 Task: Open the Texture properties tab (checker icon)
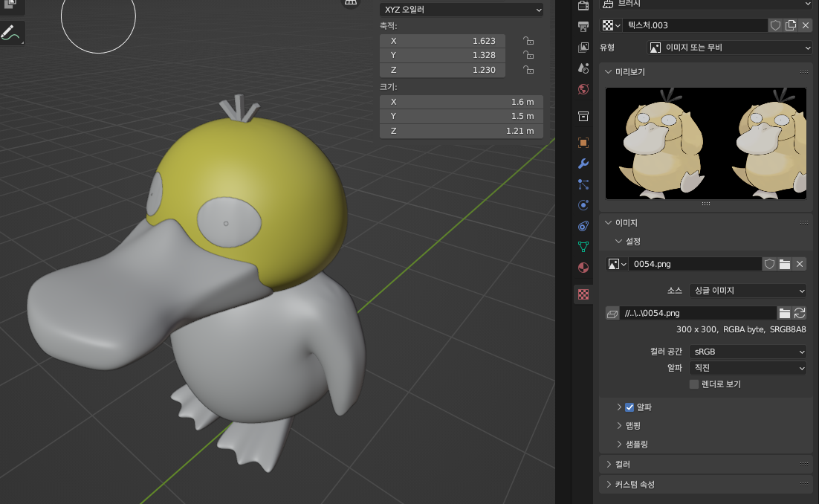click(x=583, y=294)
